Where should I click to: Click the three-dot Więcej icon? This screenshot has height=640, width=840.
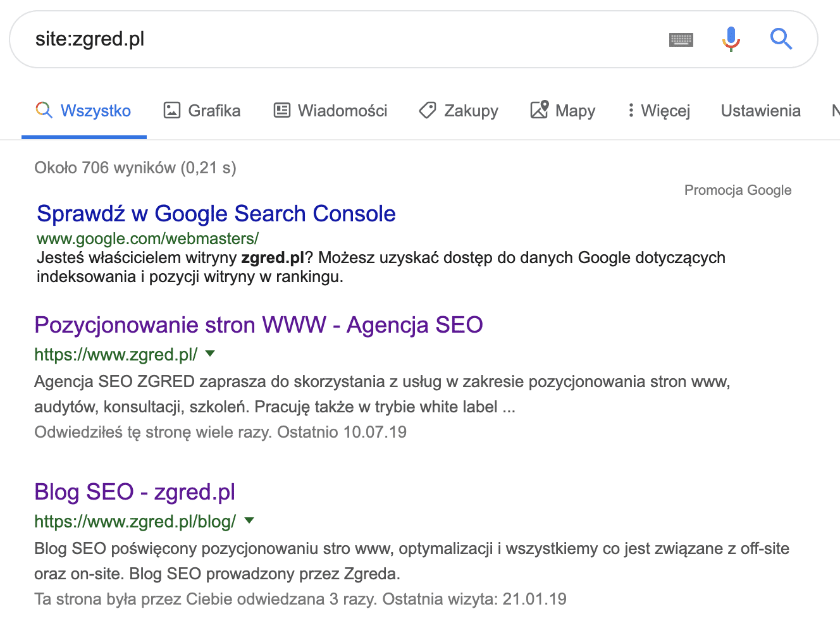[631, 111]
